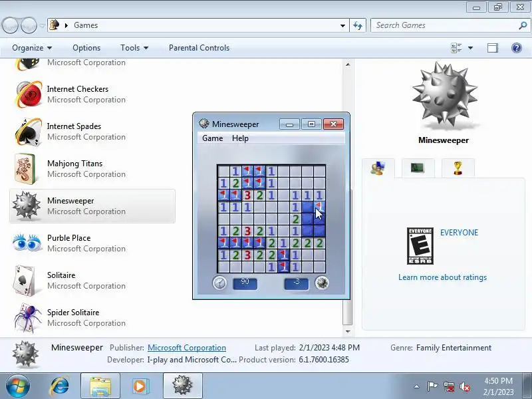Open Action Center flag icon
This screenshot has height=399, width=532.
[432, 386]
